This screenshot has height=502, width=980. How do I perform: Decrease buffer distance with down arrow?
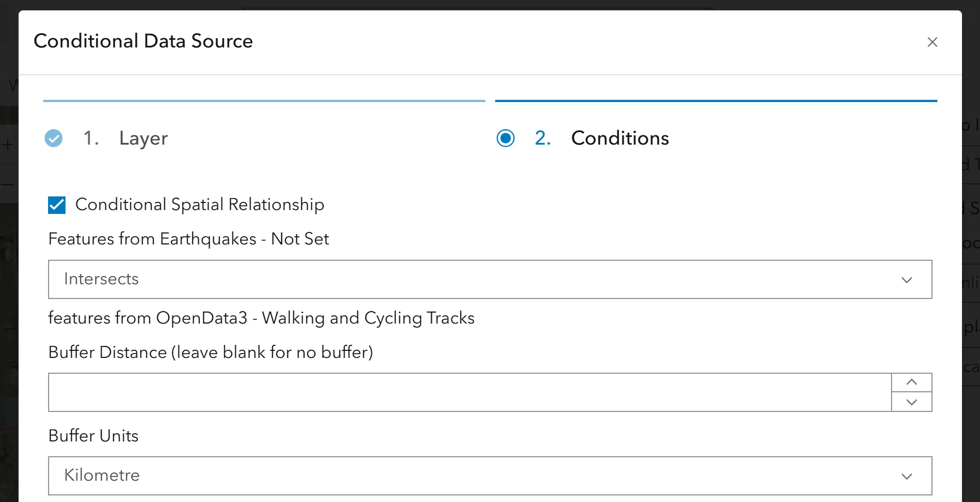coord(912,402)
